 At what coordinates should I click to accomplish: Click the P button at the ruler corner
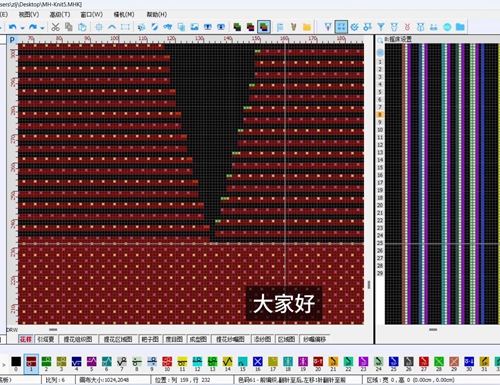click(x=12, y=40)
